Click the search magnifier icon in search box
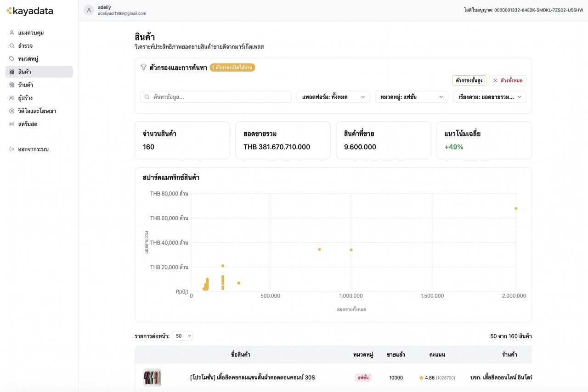Viewport: 588px width, 392px height. point(147,97)
